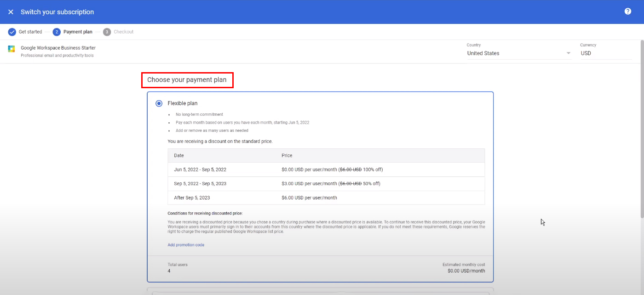Click the $6.00 USD per user/month final price cell

309,198
